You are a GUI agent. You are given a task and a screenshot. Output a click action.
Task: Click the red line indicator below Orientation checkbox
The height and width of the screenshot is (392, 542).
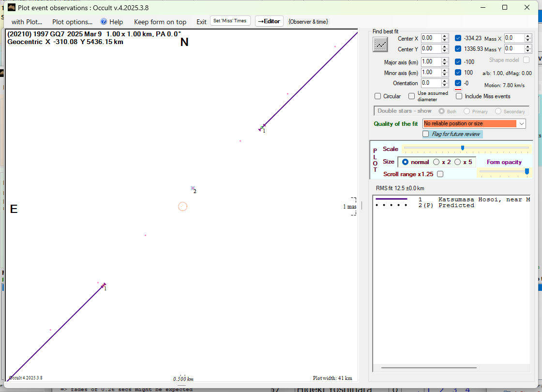click(x=458, y=90)
